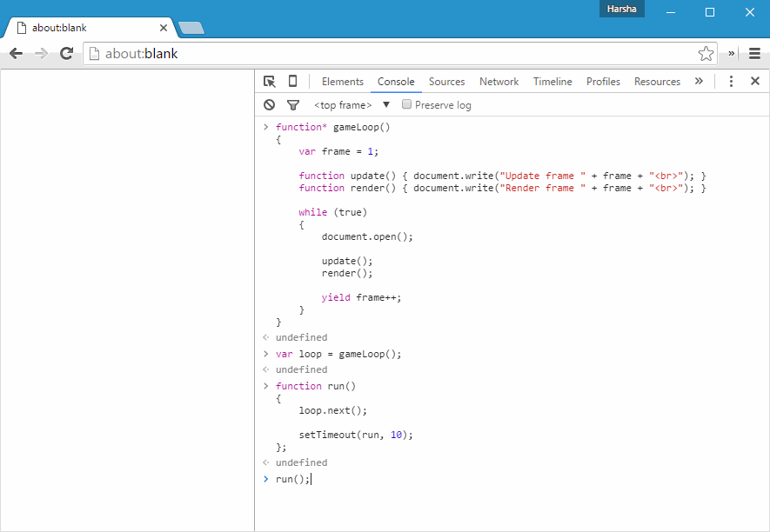770x532 pixels.
Task: Click "loop.next();" code line
Action: [x=333, y=410]
